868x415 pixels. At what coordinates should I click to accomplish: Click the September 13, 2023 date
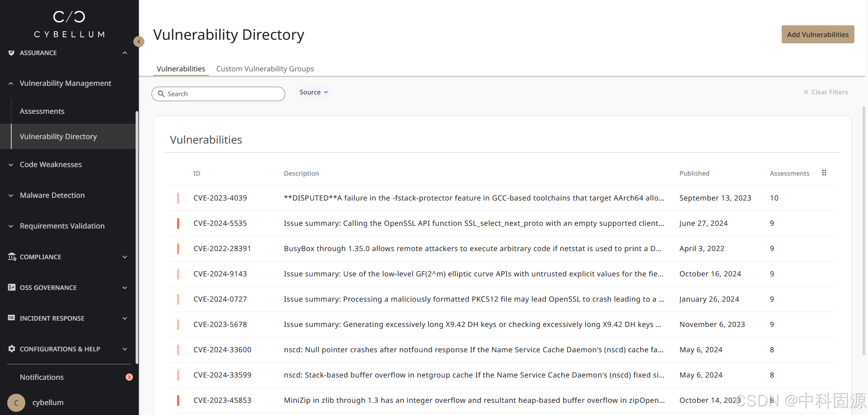point(715,198)
